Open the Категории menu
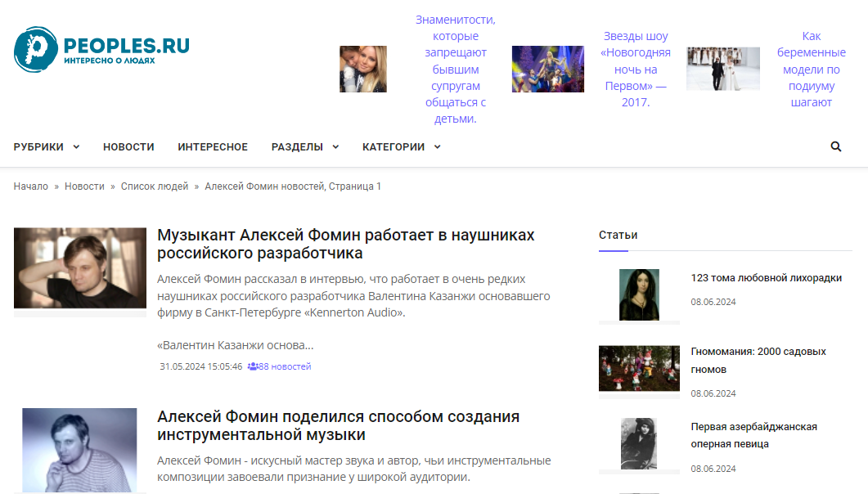The width and height of the screenshot is (868, 494). tap(394, 147)
